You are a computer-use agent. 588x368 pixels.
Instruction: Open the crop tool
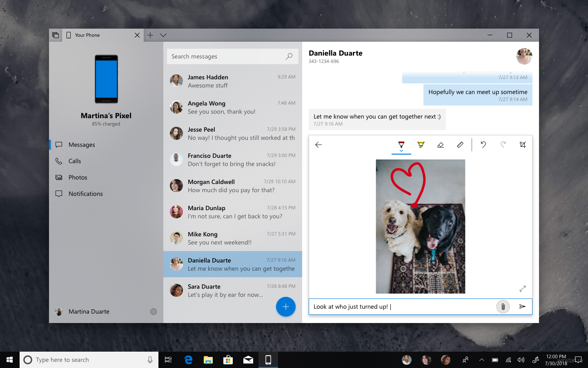[523, 144]
